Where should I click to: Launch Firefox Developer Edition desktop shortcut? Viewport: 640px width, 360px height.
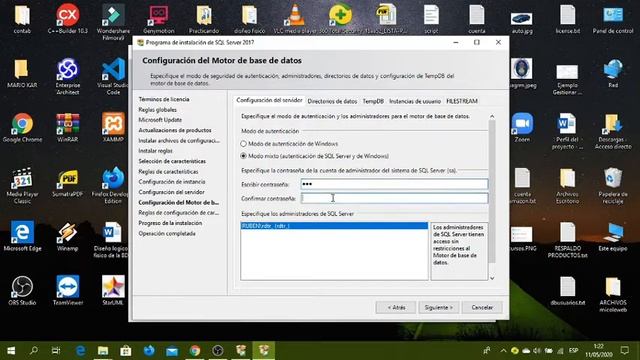113,185
